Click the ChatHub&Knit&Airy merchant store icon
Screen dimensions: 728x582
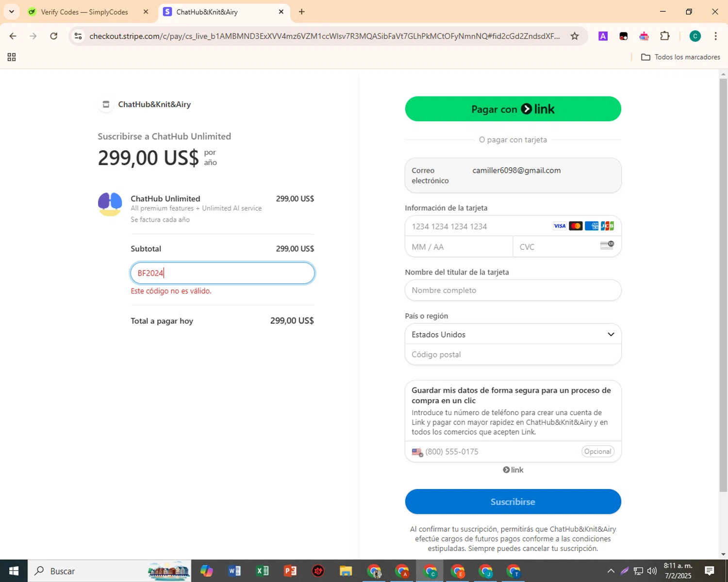106,104
